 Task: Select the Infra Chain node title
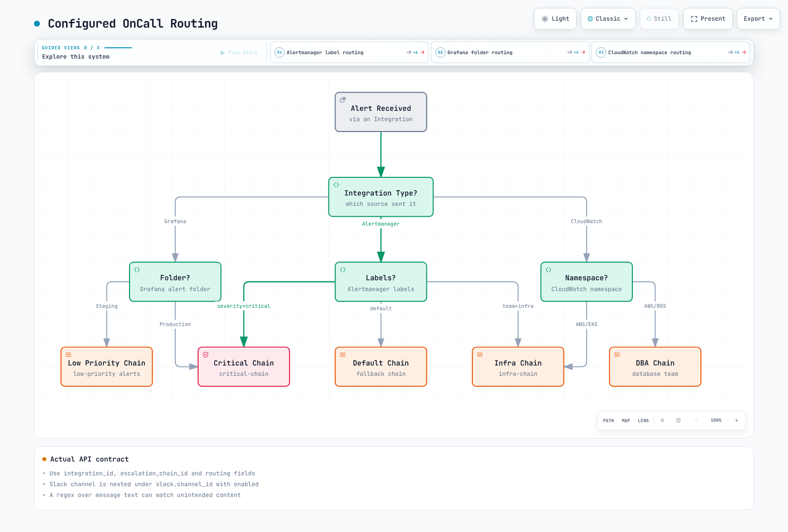(518, 363)
